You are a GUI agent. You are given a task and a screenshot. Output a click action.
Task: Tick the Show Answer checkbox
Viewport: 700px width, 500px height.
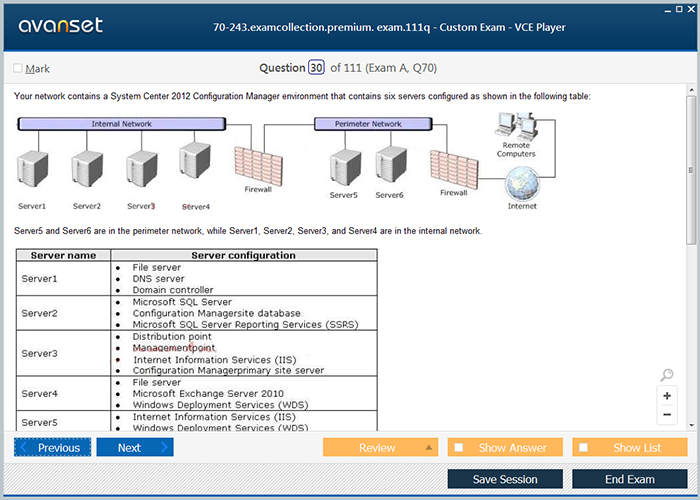tap(459, 447)
